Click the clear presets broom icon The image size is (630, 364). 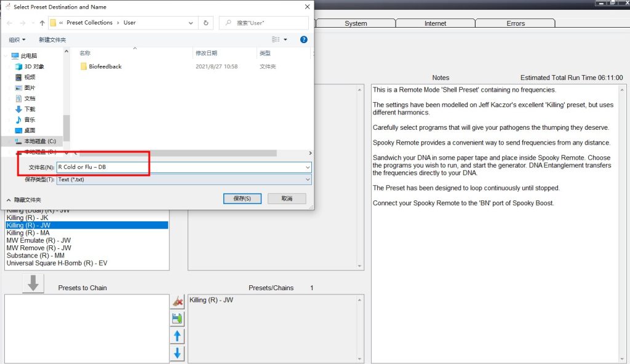[177, 301]
